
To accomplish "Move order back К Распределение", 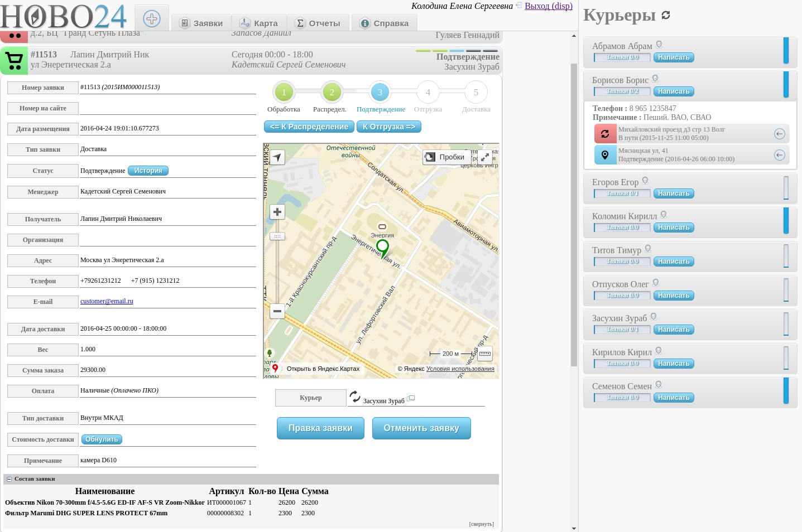I will click(x=309, y=127).
